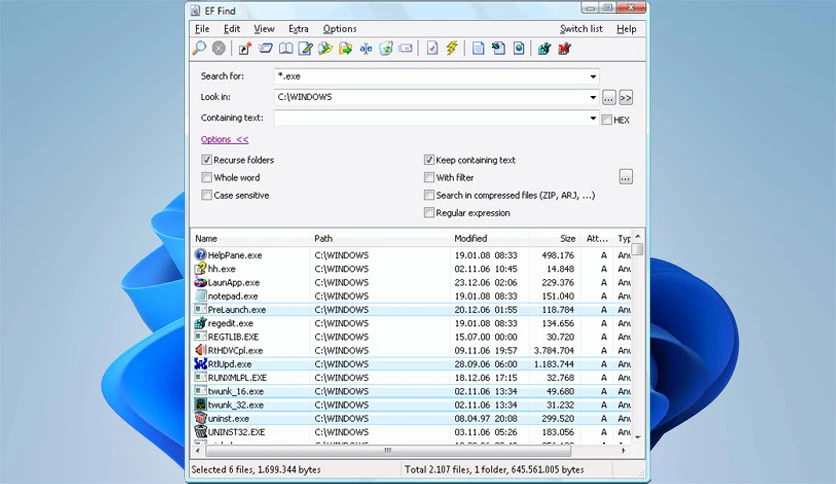The height and width of the screenshot is (484, 836).
Task: Enable the With filter checkbox
Action: pos(429,177)
